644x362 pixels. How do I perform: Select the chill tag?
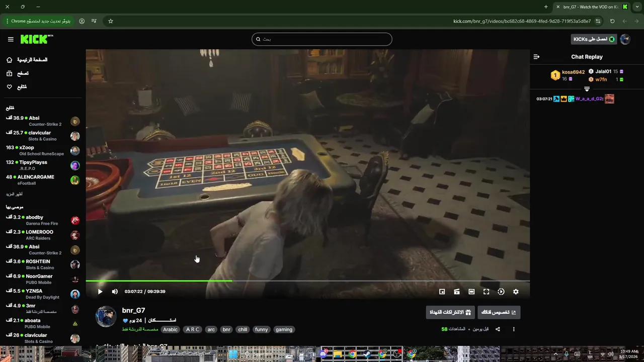[243, 330]
